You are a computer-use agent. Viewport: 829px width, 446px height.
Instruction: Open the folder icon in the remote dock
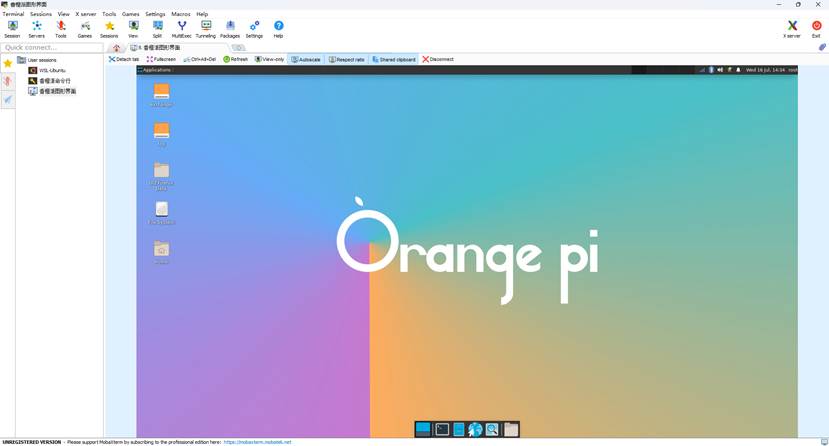[x=511, y=429]
